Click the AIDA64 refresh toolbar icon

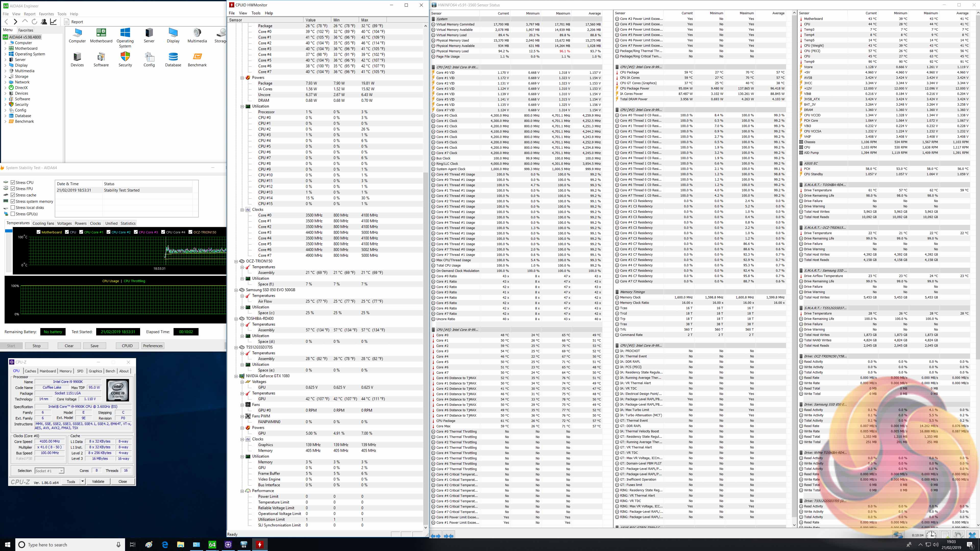[34, 22]
